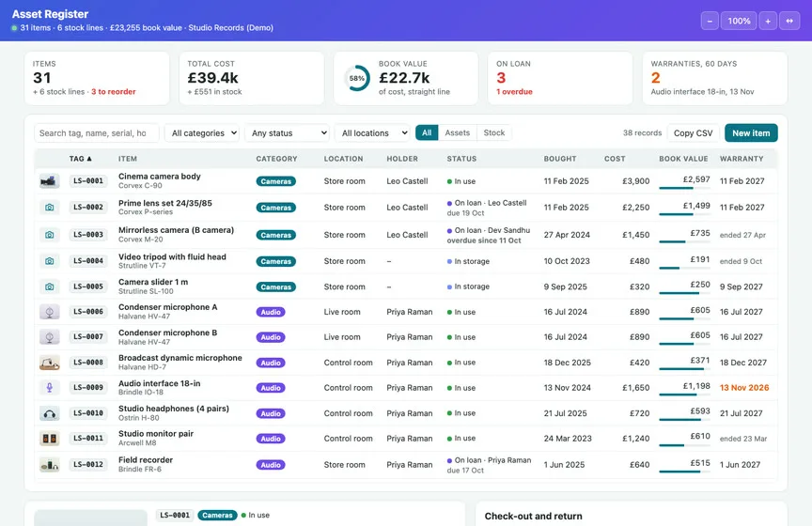812x526 pixels.
Task: Click the Audio interface 18-in mic icon
Action: (x=49, y=387)
